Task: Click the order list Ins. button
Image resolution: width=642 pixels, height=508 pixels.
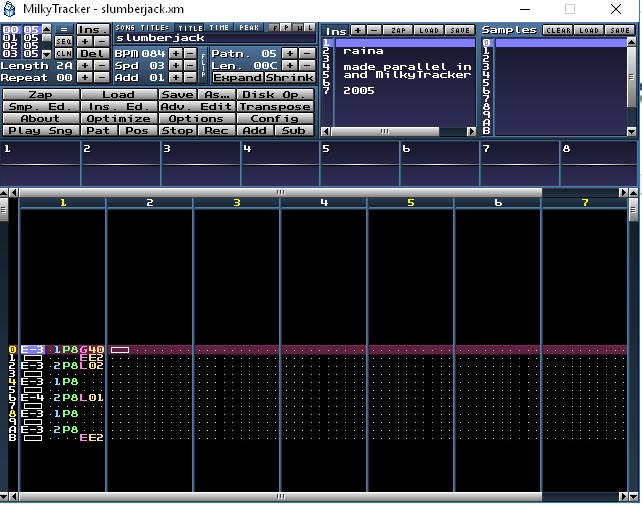Action: [93, 29]
